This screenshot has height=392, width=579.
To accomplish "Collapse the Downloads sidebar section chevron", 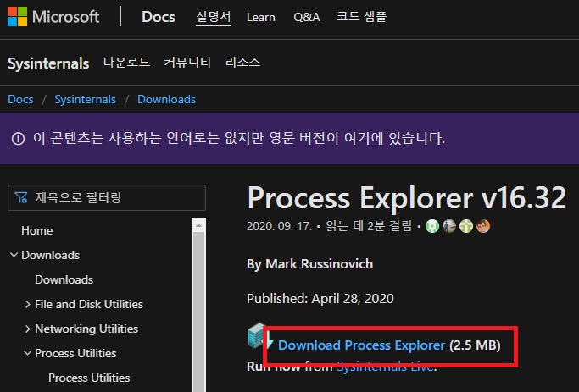I will click(14, 255).
